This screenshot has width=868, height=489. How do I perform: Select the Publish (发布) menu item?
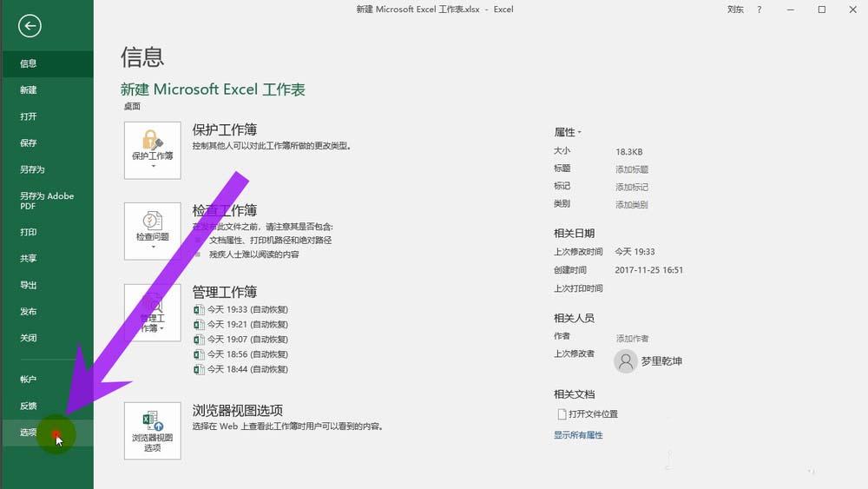click(47, 311)
